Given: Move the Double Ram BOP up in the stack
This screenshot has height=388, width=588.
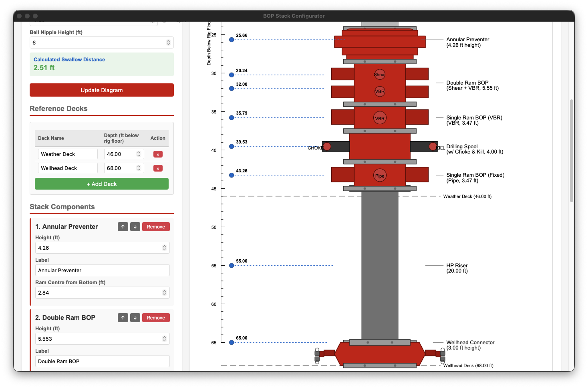Looking at the screenshot, I should pyautogui.click(x=123, y=317).
